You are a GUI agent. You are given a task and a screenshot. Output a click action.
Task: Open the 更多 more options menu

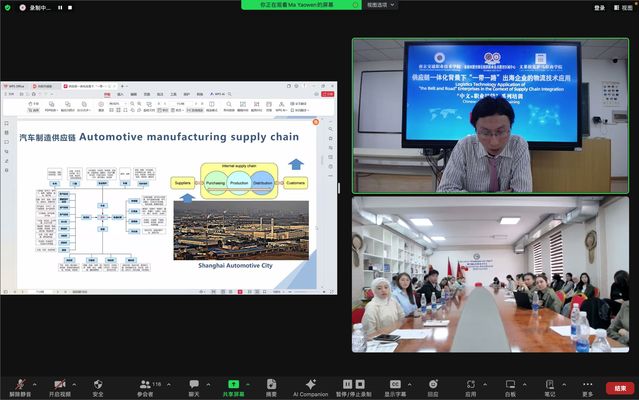click(x=587, y=384)
